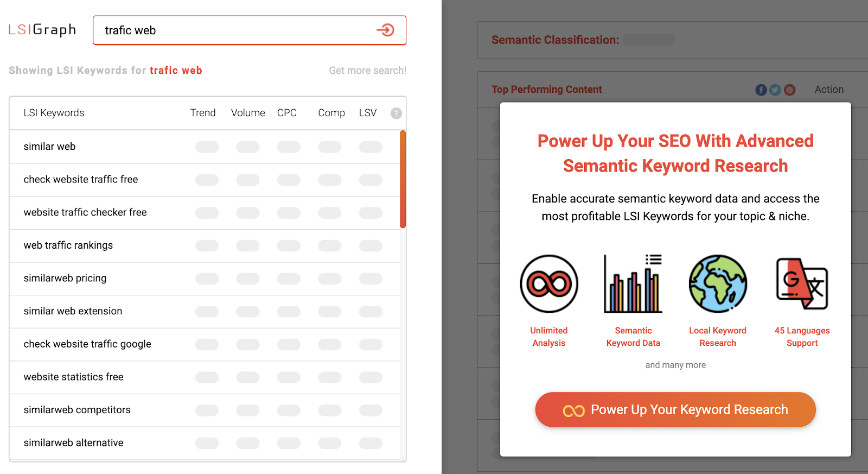This screenshot has height=474, width=868.
Task: Select similar web extension keyword
Action: tap(205, 311)
